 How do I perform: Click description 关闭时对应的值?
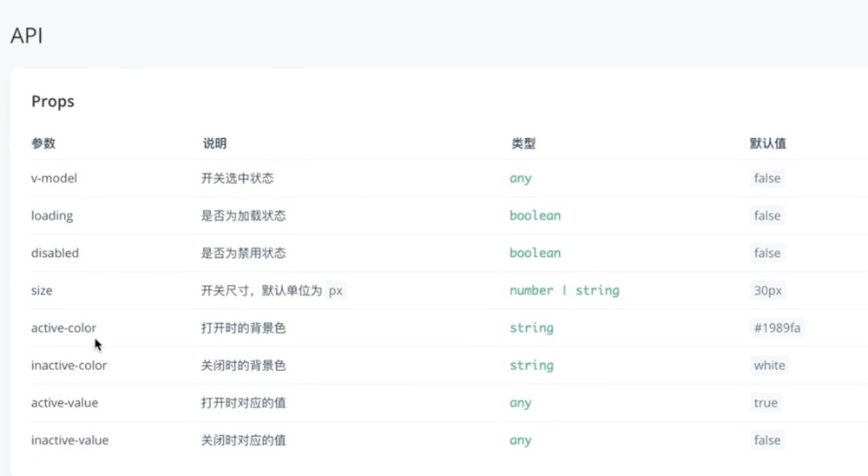[x=243, y=440]
